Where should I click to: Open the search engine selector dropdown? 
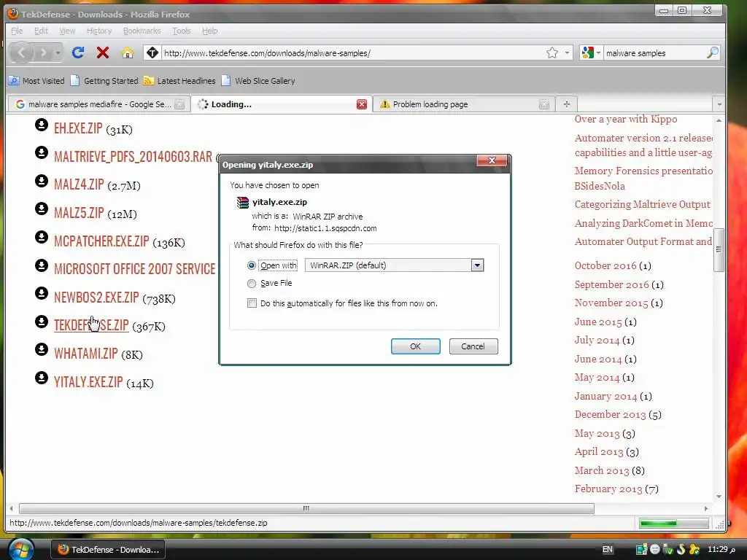point(598,52)
